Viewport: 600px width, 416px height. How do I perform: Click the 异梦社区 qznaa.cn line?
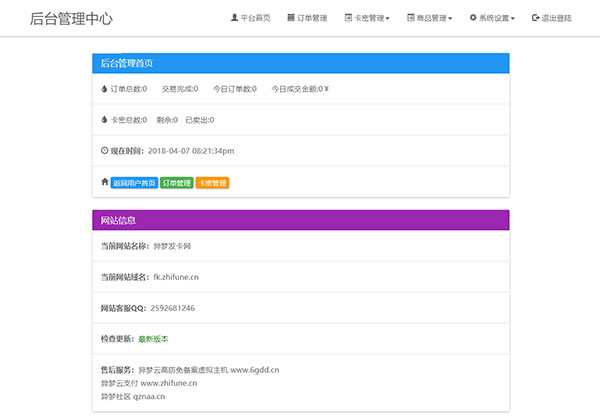[x=133, y=396]
